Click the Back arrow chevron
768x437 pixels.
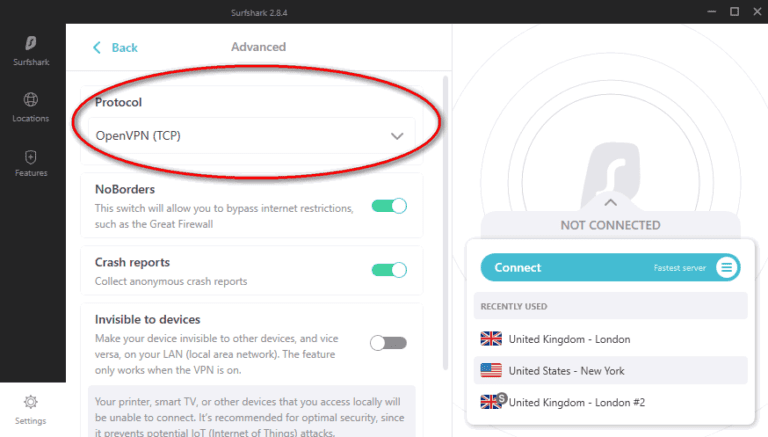tap(97, 47)
